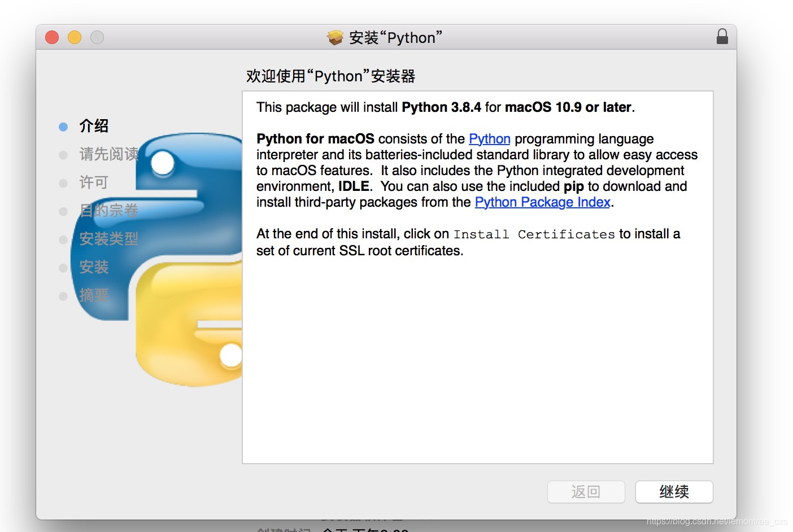793x532 pixels.
Task: Select the blue dot beside 介绍
Action: click(63, 127)
